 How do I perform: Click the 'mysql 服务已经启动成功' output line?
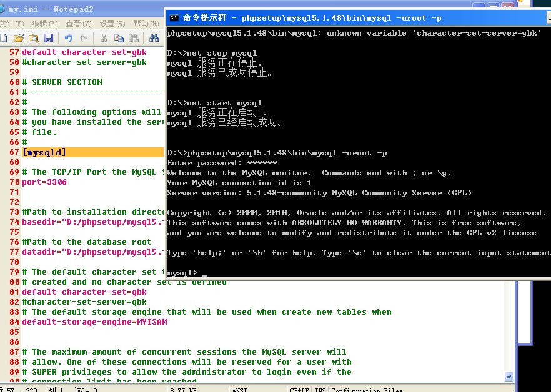224,124
